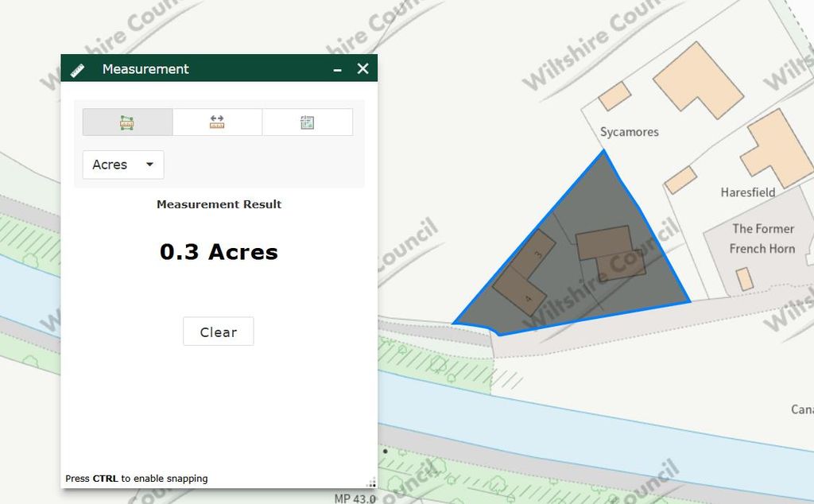The height and width of the screenshot is (504, 814).
Task: Click the Measurement Result heading
Action: 219,204
